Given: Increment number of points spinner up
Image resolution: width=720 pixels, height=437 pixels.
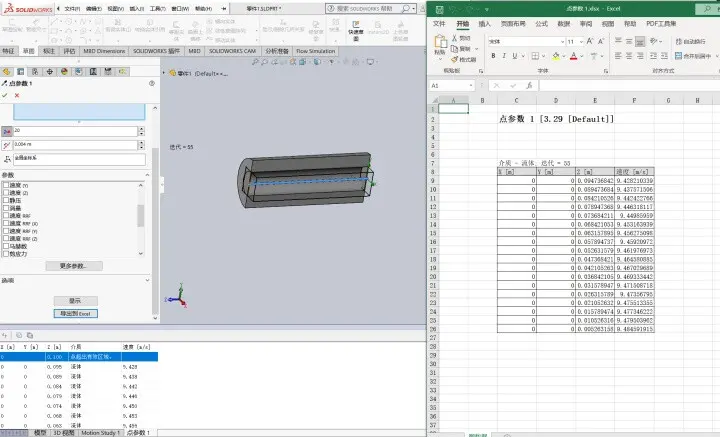Looking at the screenshot, I should 141,129.
